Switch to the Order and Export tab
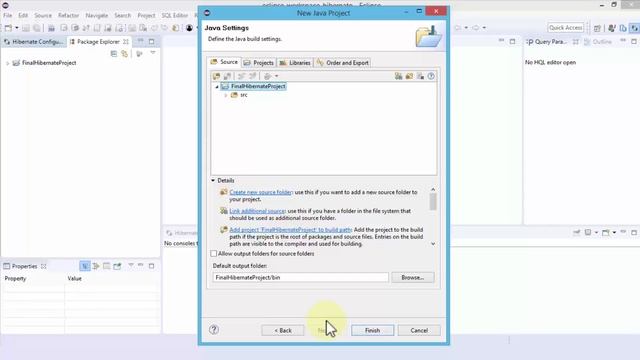 pyautogui.click(x=342, y=63)
